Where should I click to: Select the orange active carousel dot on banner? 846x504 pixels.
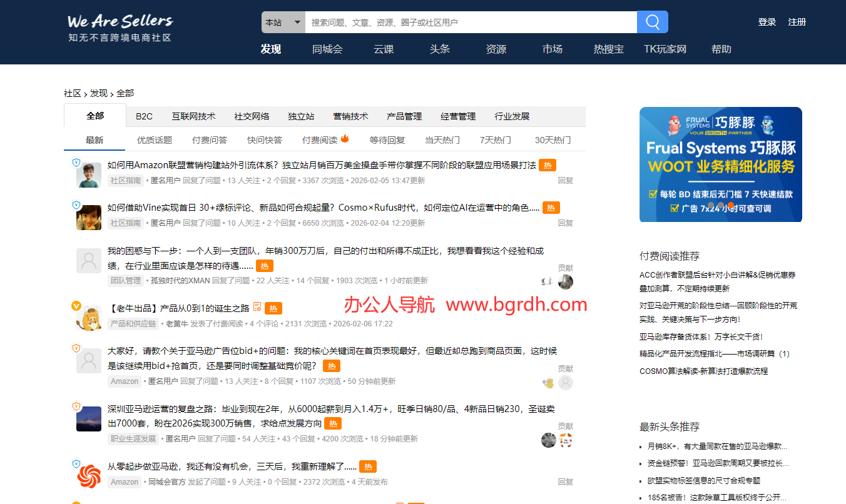click(730, 205)
